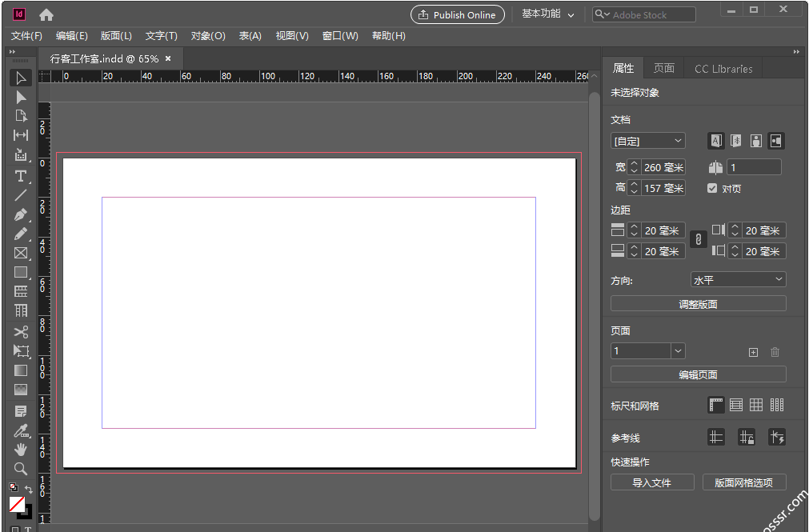Image resolution: width=809 pixels, height=532 pixels.
Task: Select the Horizontal Grid tool
Action: [21, 291]
